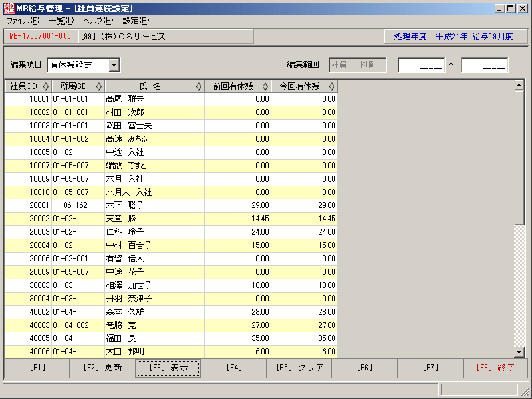Click sort diamond on 所属CD column
Image resolution: width=532 pixels, height=399 pixels.
(98, 87)
